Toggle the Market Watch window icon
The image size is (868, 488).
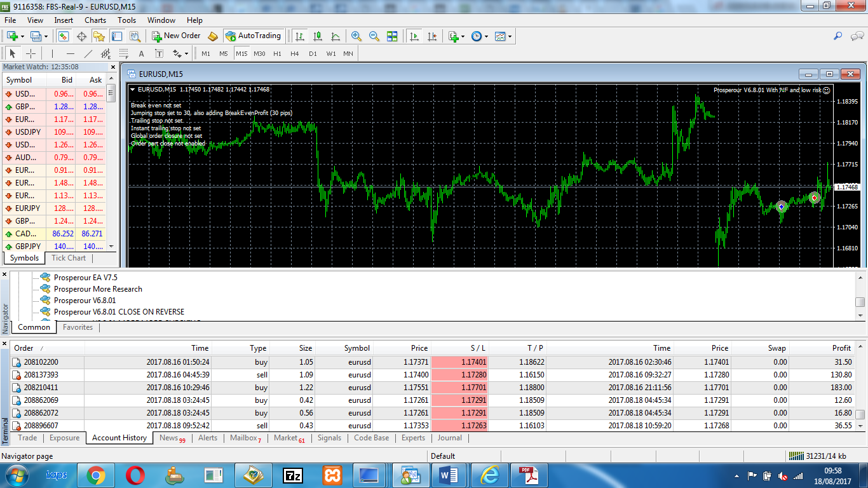point(64,36)
